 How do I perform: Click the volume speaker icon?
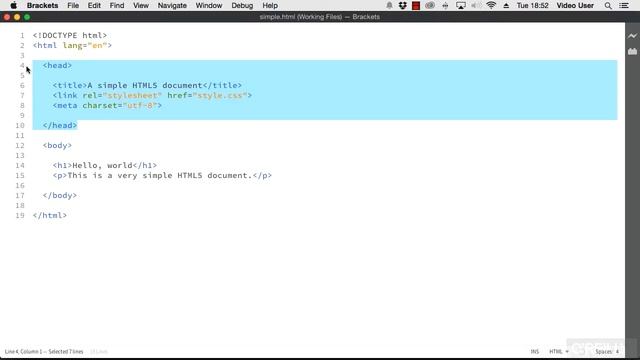[x=476, y=5]
